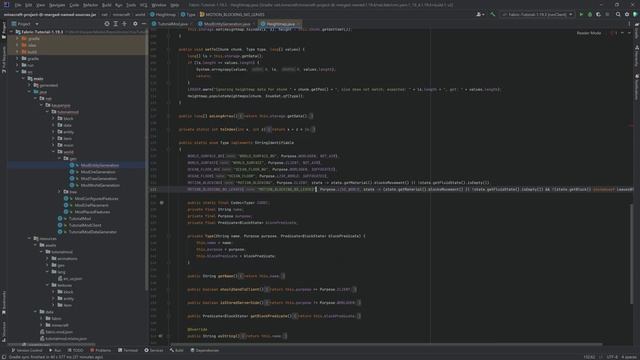Open the Version Control tool window
This screenshot has width=640, height=360.
(x=27, y=350)
